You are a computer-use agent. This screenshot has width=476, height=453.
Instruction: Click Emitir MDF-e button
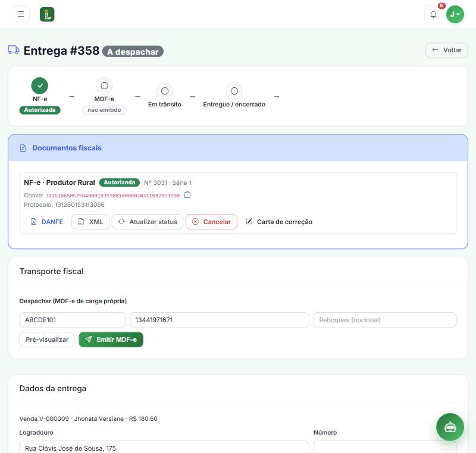(111, 339)
